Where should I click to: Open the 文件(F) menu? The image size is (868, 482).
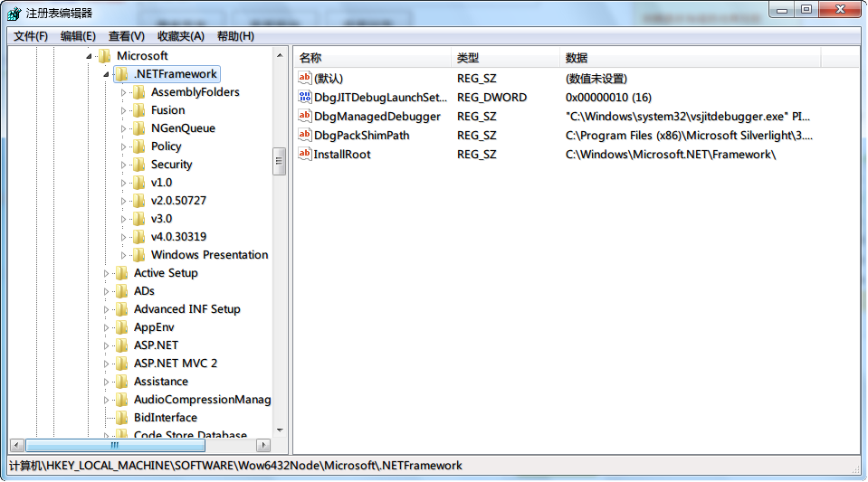tap(31, 36)
